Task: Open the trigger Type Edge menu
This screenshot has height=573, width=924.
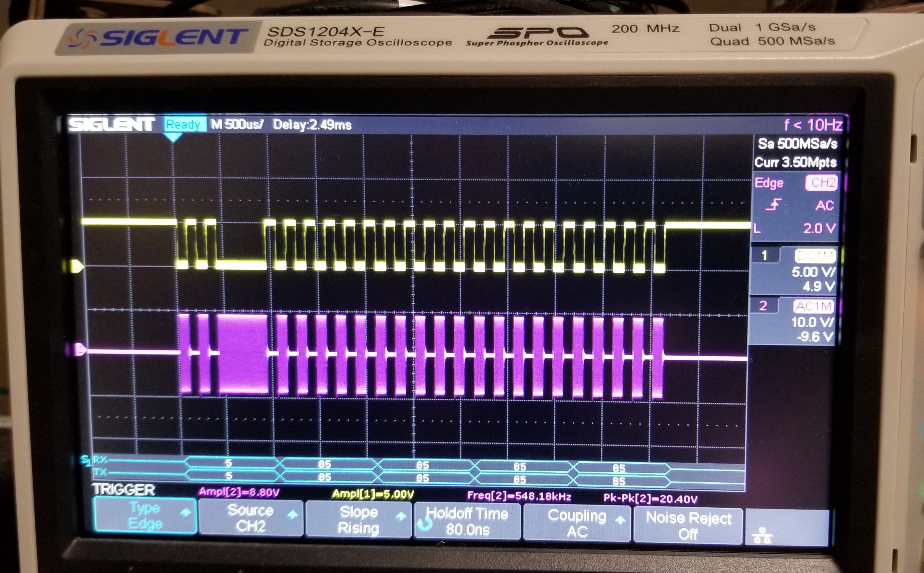Action: (145, 515)
